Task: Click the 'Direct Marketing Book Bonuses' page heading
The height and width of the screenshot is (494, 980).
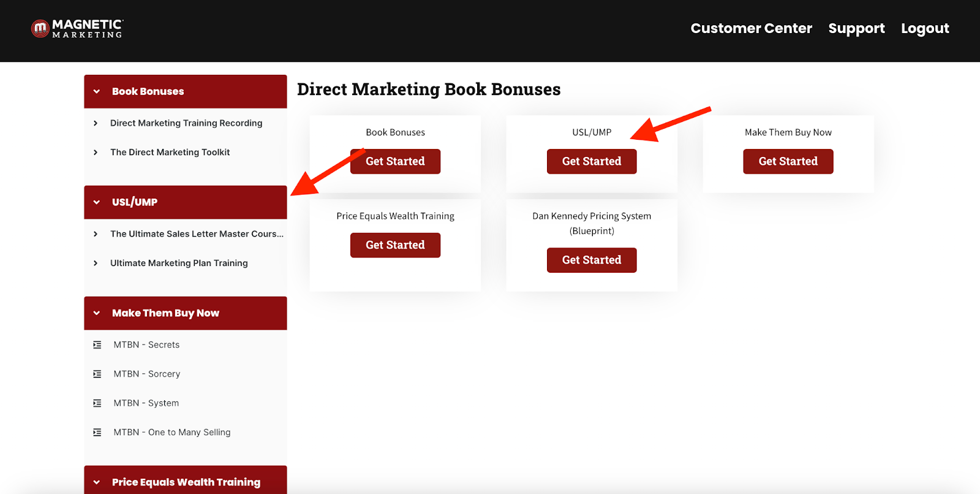Action: (x=429, y=89)
